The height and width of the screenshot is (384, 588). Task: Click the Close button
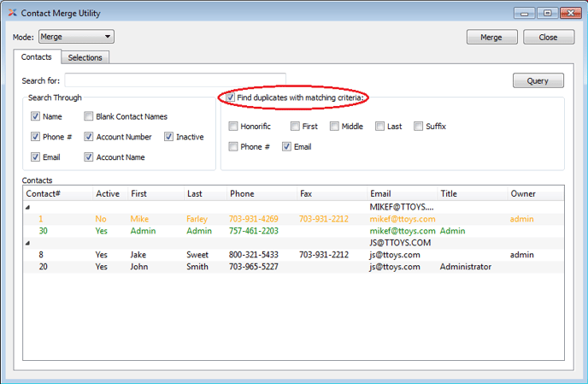pos(548,38)
